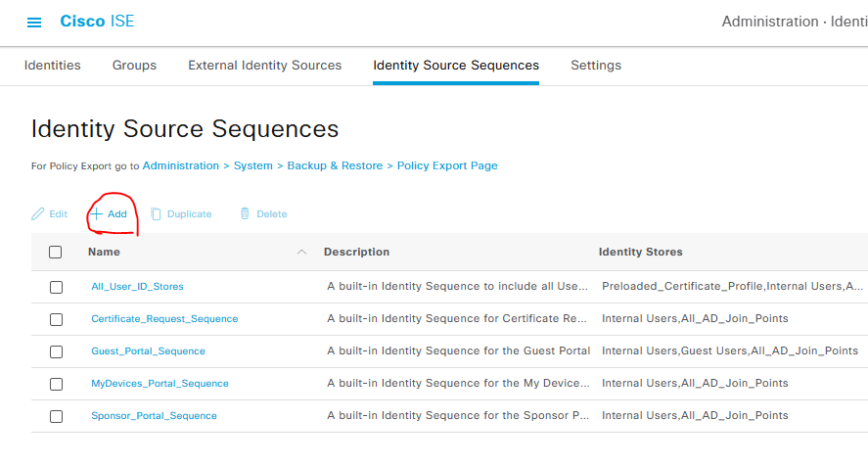Open the Settings tab
This screenshot has width=868, height=466.
(596, 66)
